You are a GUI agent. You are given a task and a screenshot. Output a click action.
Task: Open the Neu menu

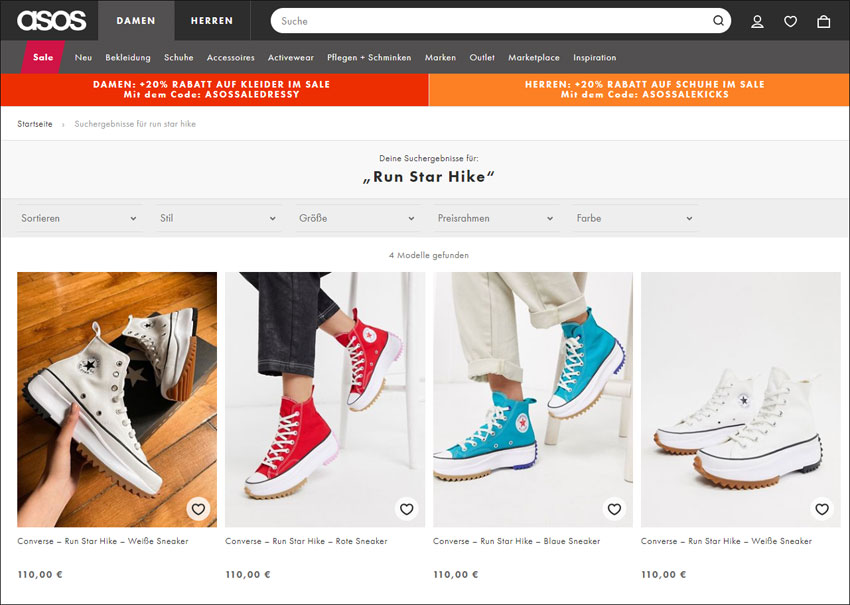pos(83,57)
